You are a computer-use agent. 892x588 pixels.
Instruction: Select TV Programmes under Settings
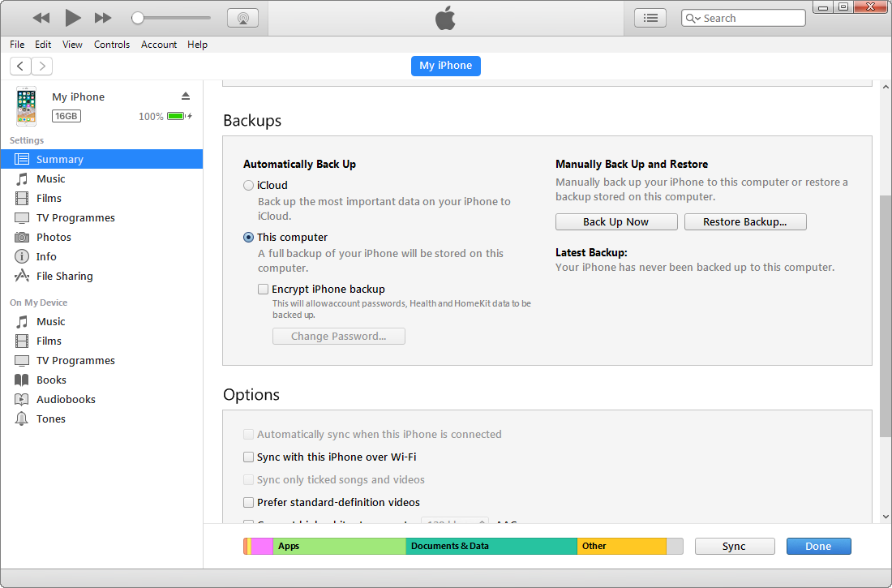point(102,217)
